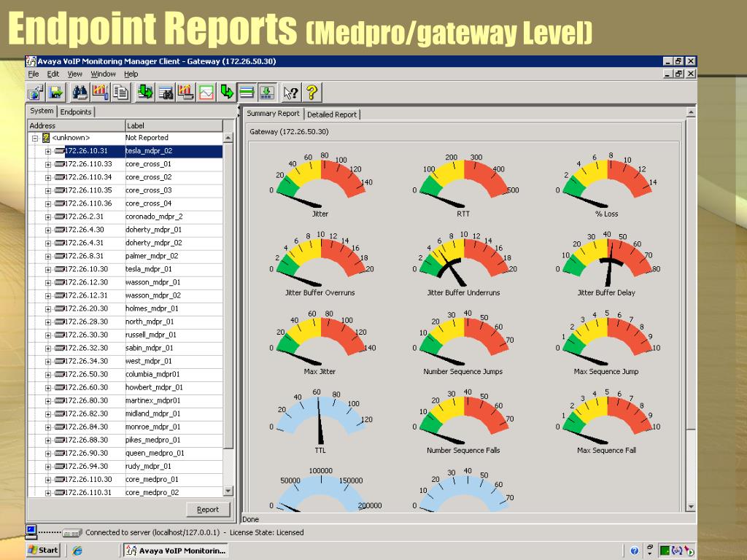Click the Address column header
Viewport: 747px width, 560px height.
coord(76,125)
